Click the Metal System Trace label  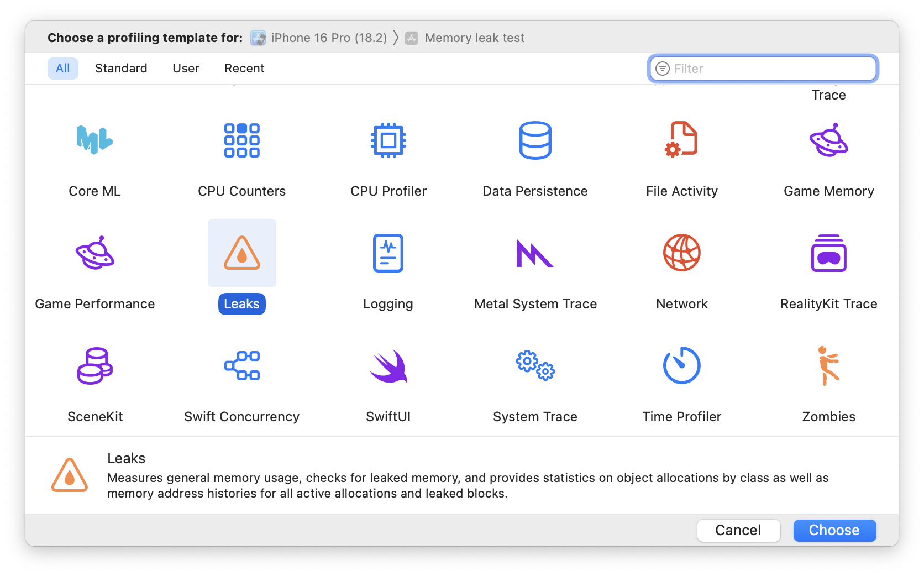click(x=535, y=304)
